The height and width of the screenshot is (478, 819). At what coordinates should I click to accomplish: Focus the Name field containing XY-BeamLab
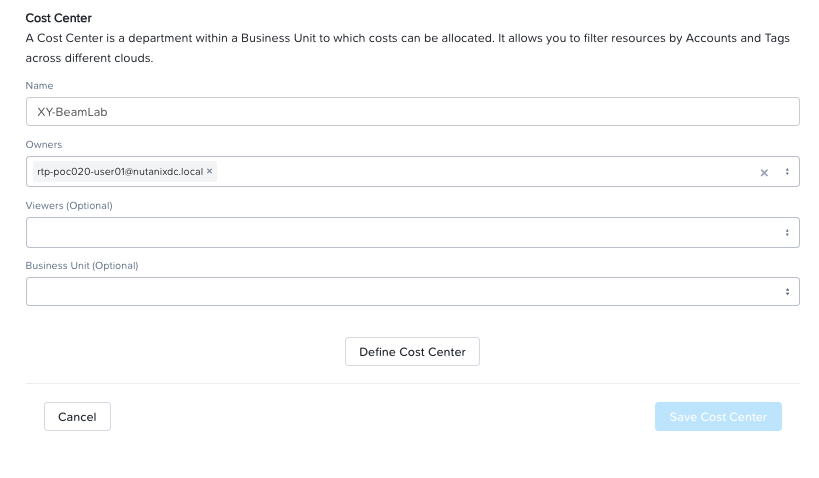point(413,112)
